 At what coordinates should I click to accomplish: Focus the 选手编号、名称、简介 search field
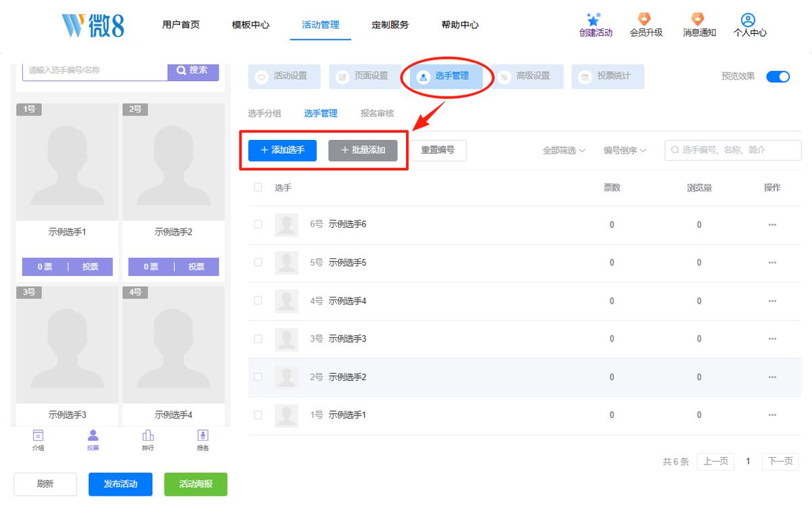pyautogui.click(x=733, y=150)
